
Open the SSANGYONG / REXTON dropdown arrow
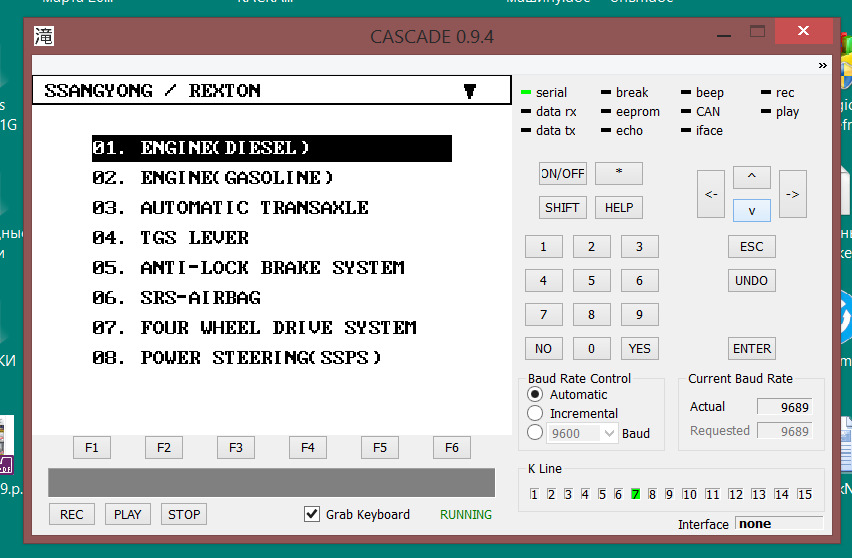click(470, 91)
